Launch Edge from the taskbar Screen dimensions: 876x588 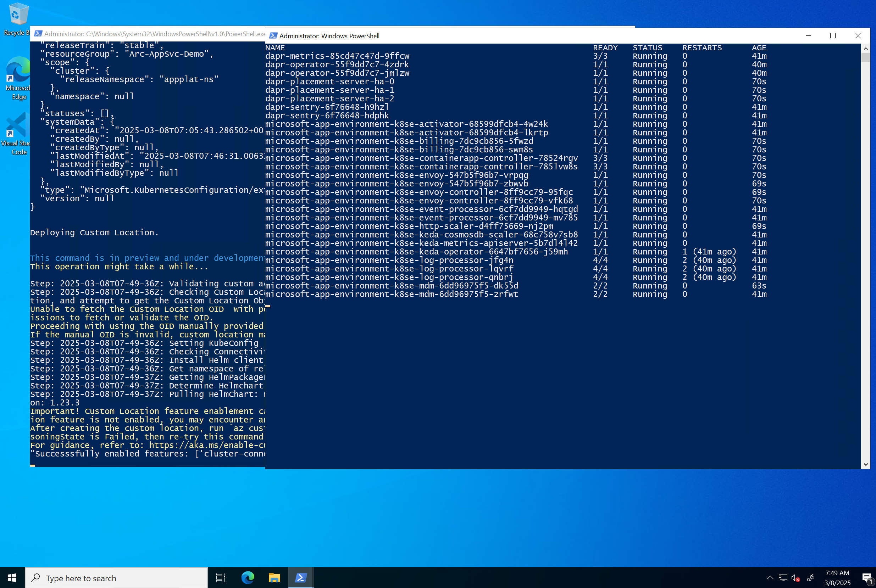(x=248, y=578)
